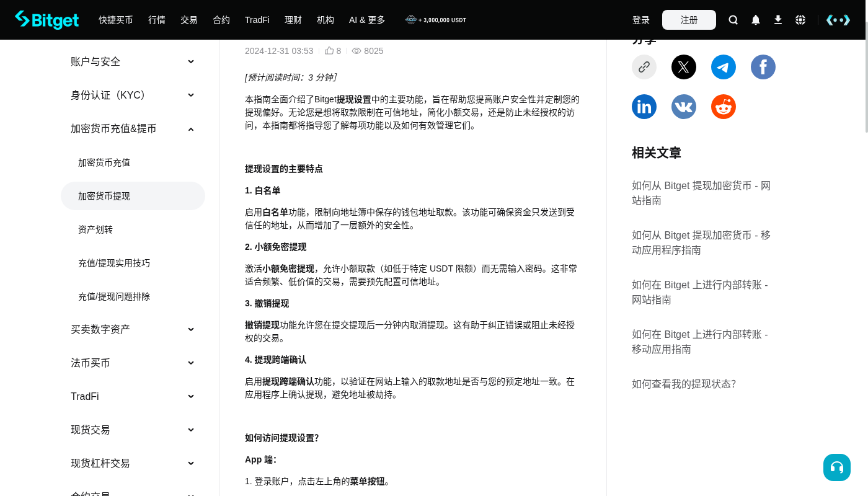This screenshot has width=868, height=496.
Task: Click the date 2024-12-31 03:53
Action: [x=279, y=51]
